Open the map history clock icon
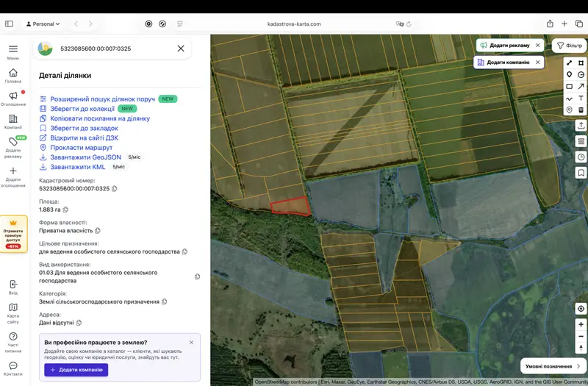 coord(581,157)
